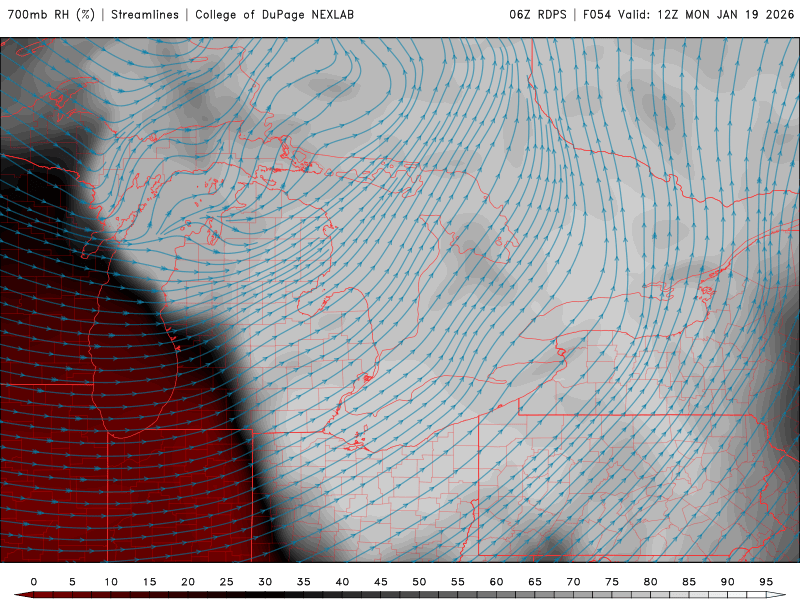Click the "50" label on the color scale
800x600 pixels.
click(x=419, y=582)
